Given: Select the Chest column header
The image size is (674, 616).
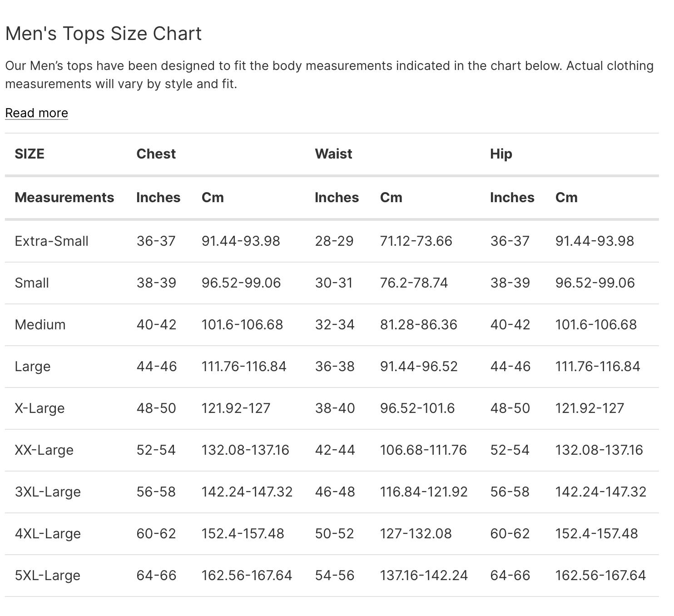Looking at the screenshot, I should coord(156,154).
